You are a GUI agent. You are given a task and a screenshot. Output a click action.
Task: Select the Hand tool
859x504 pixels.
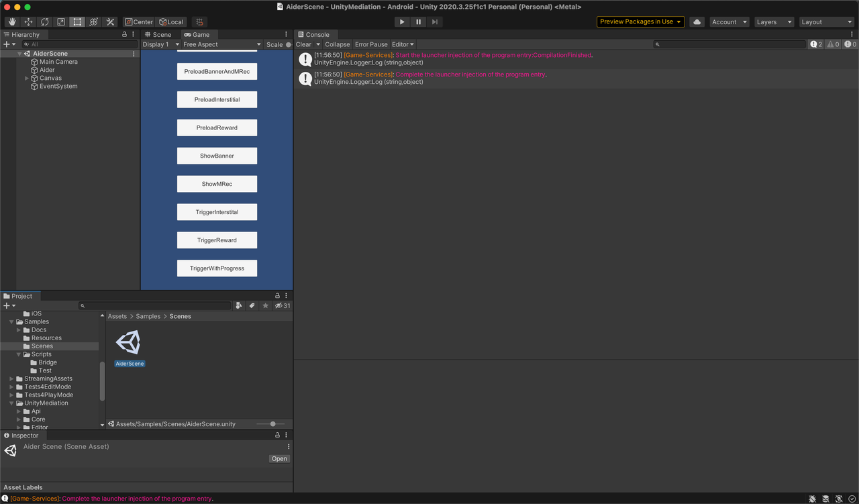click(11, 22)
